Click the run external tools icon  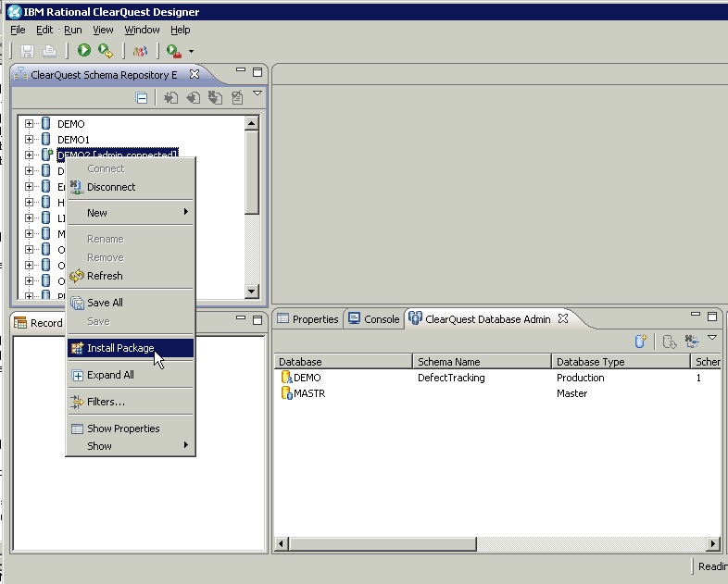click(x=173, y=51)
